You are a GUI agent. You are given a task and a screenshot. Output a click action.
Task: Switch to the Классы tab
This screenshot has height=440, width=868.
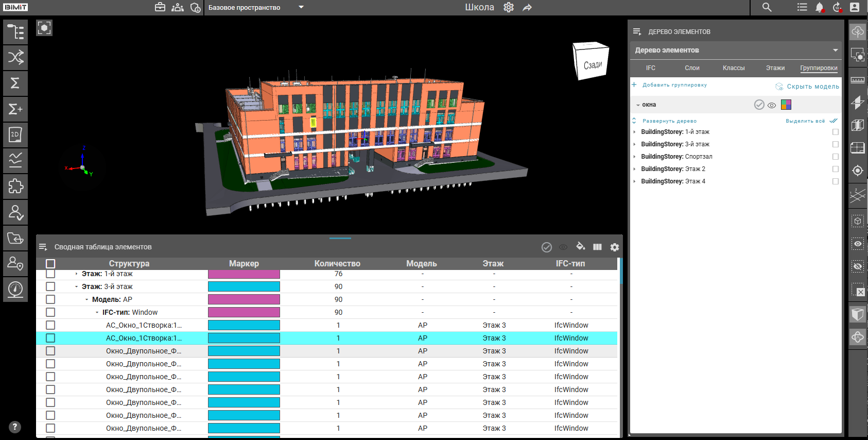click(733, 68)
